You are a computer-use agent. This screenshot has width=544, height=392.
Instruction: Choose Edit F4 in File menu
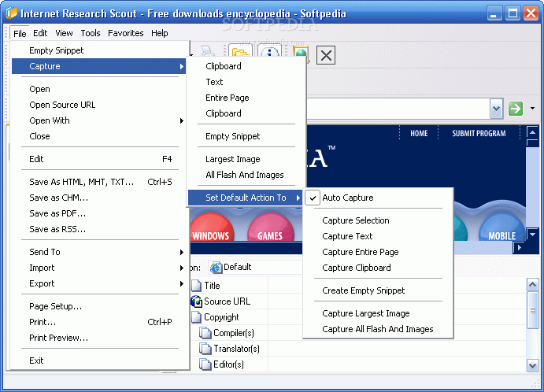pyautogui.click(x=99, y=159)
